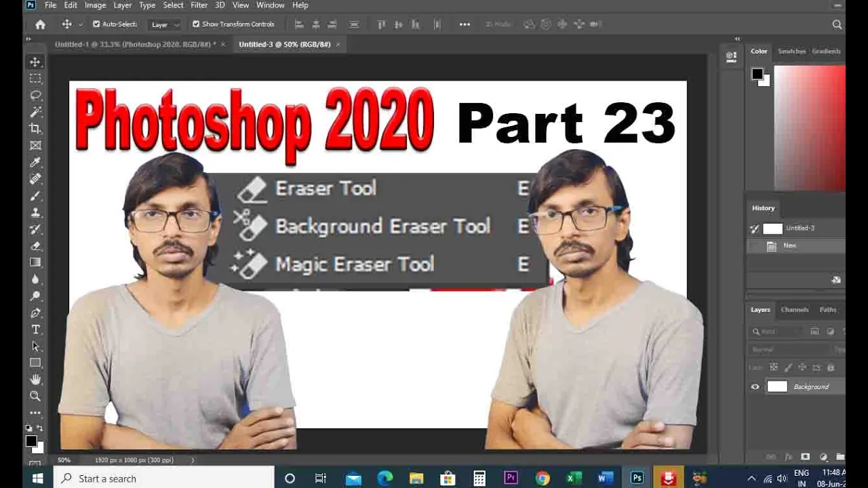Toggle Show Transform Controls checkbox
Viewport: 868px width, 488px height.
coord(196,24)
